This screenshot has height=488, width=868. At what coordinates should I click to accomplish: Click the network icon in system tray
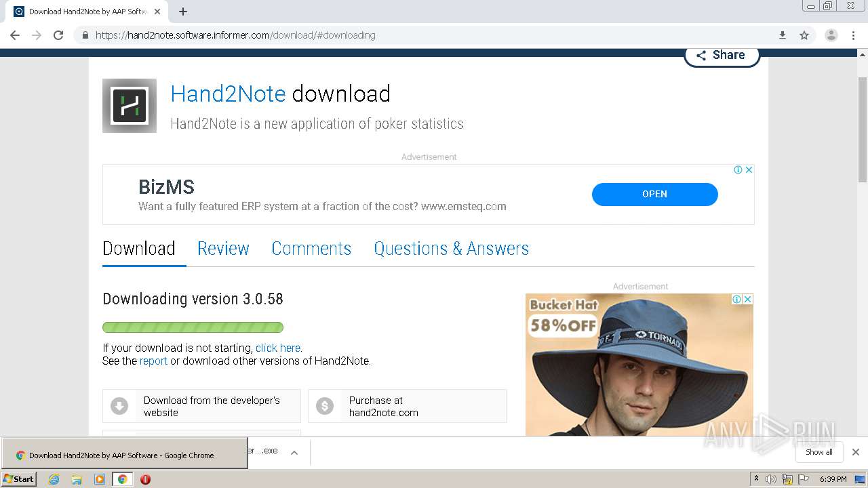tap(787, 479)
